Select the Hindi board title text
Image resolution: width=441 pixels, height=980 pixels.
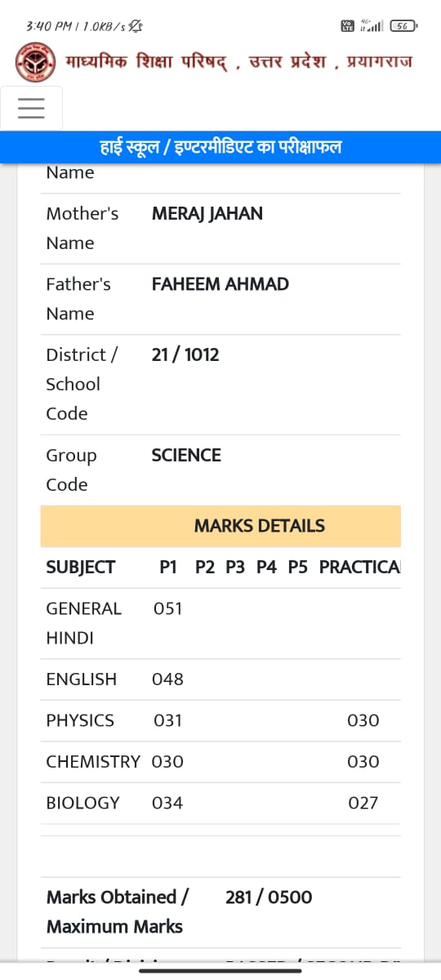(x=238, y=62)
